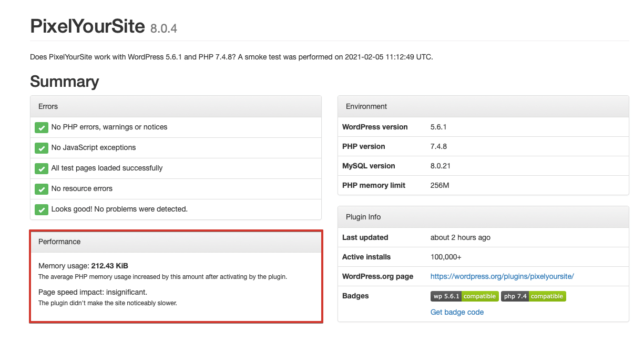Click the average PHP memory usage explanation
The image size is (644, 341).
coord(162,277)
